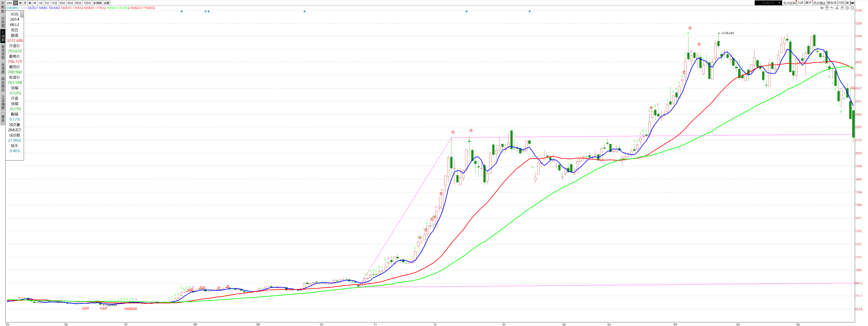The width and height of the screenshot is (868, 326).
Task: Click the event diamond marker in mid-December
Action: (466, 11)
